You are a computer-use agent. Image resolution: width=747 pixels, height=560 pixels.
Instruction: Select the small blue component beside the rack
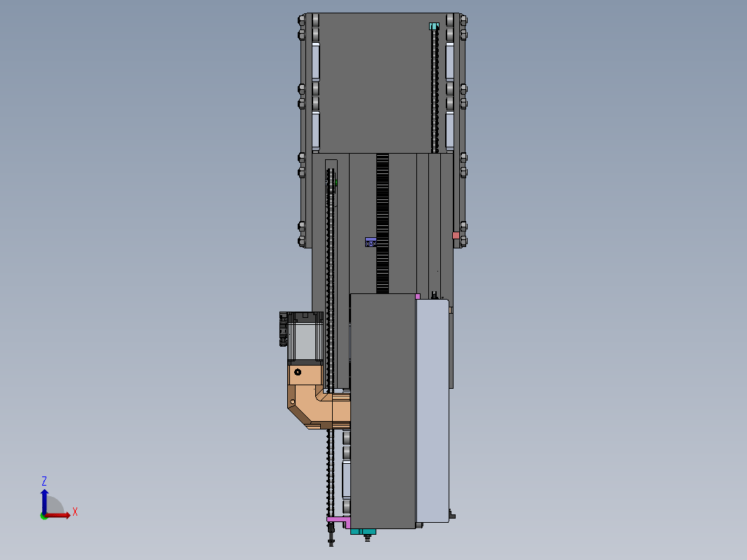pyautogui.click(x=370, y=242)
